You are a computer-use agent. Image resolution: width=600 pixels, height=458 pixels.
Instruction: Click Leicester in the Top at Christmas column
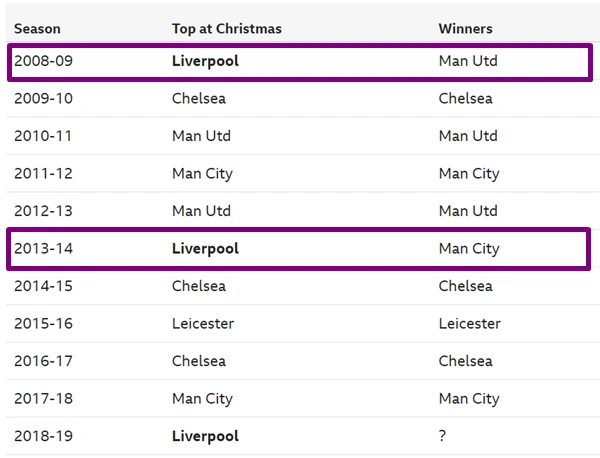203,324
